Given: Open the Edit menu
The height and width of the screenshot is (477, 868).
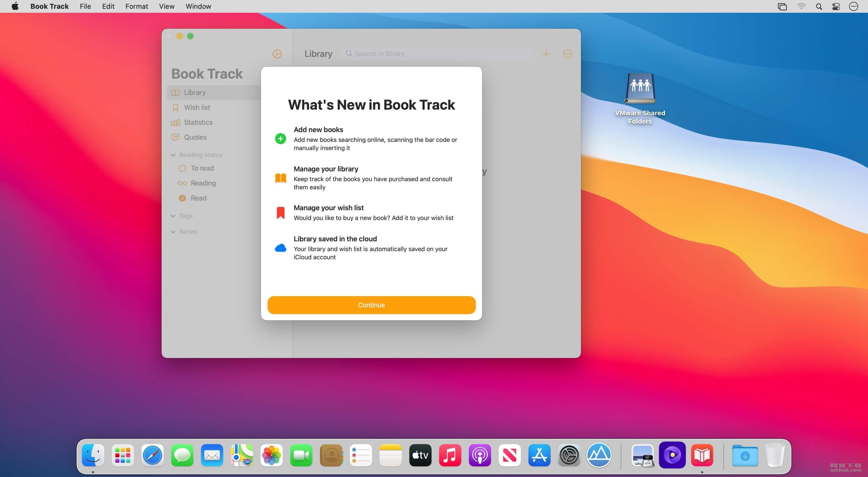Looking at the screenshot, I should 108,6.
